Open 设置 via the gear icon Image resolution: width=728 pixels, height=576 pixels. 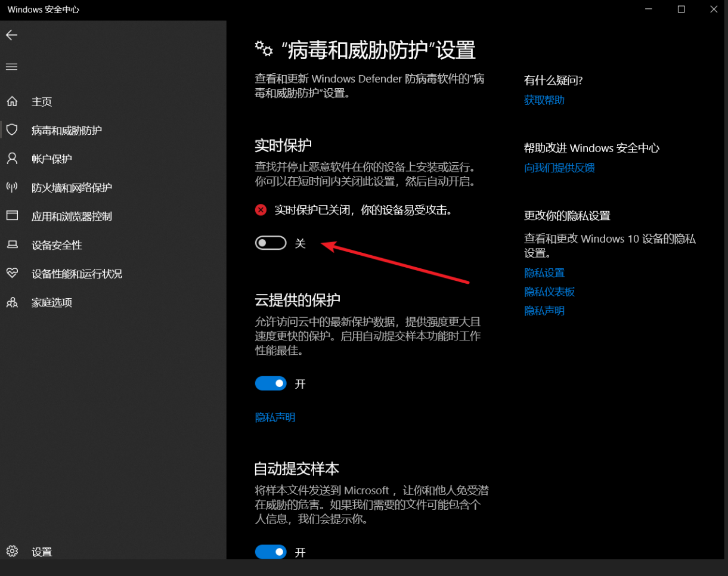coord(12,552)
